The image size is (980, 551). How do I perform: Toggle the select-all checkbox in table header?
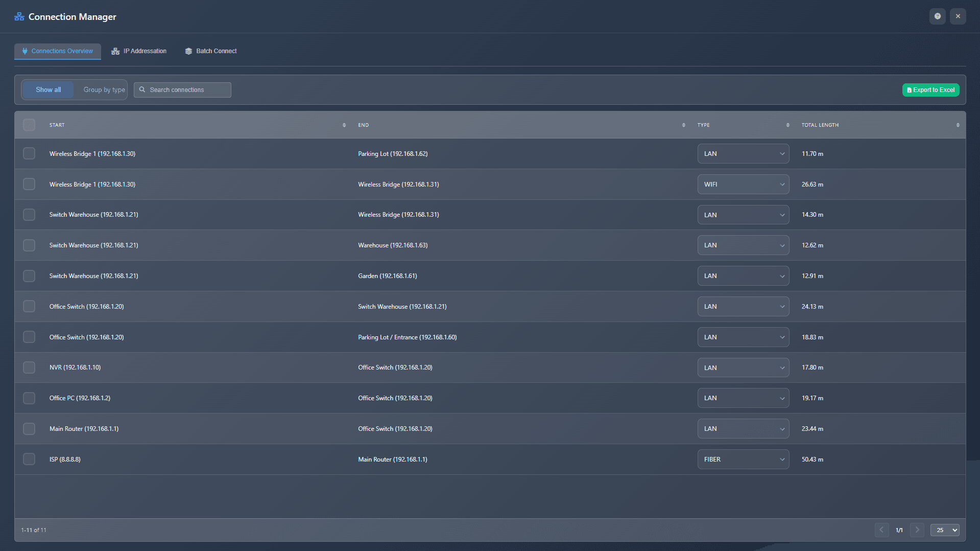coord(29,125)
